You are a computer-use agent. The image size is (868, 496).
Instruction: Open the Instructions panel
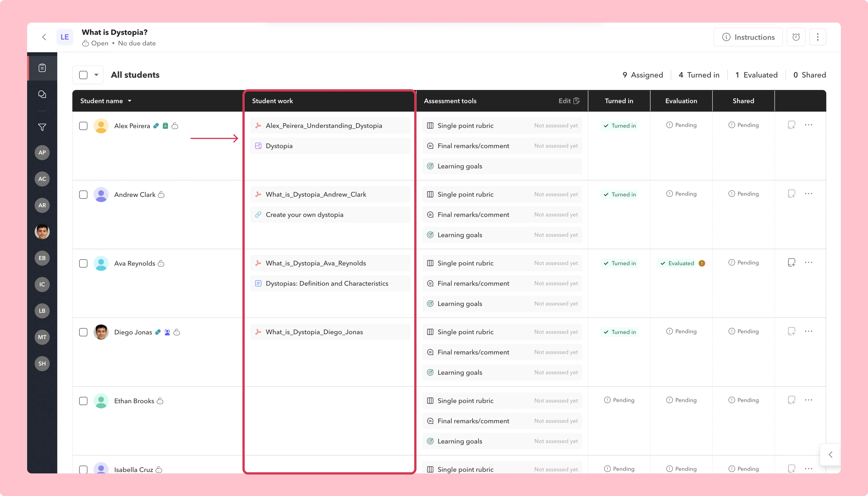(x=748, y=37)
